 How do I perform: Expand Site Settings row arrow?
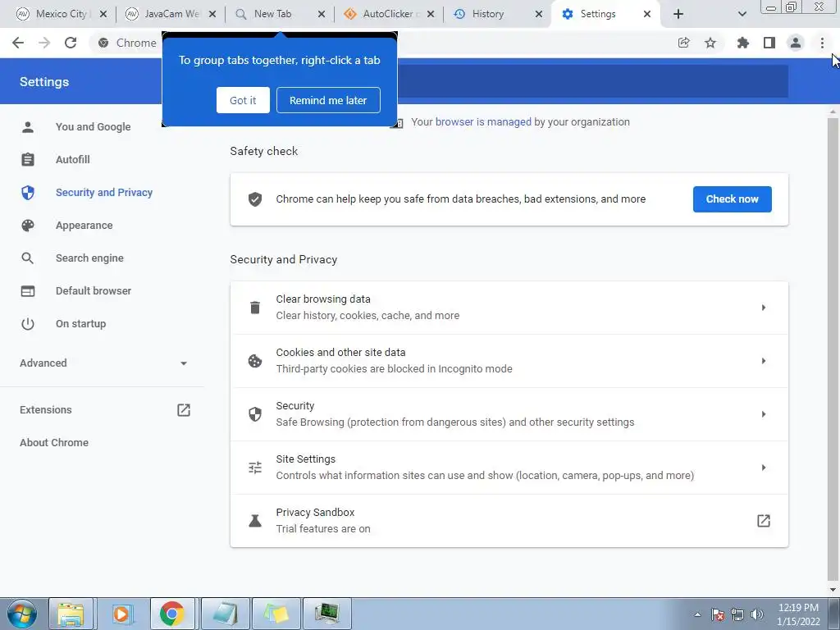coord(764,468)
